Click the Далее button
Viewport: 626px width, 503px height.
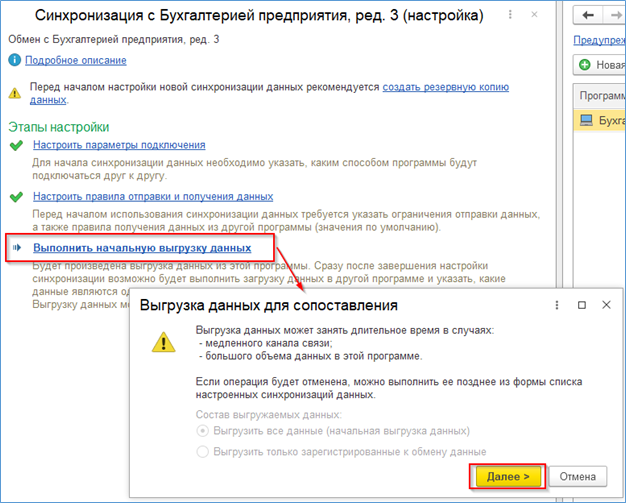(508, 476)
